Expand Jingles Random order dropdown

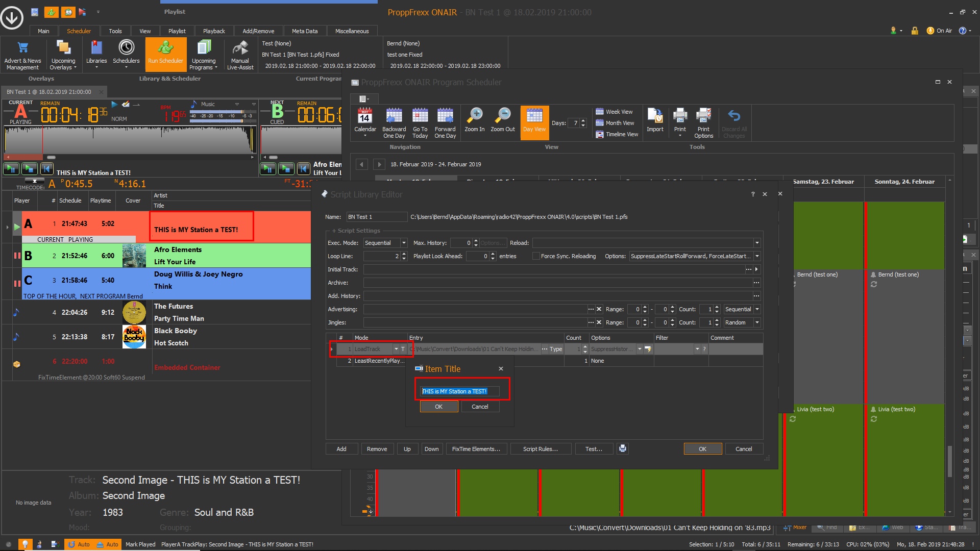coord(757,322)
